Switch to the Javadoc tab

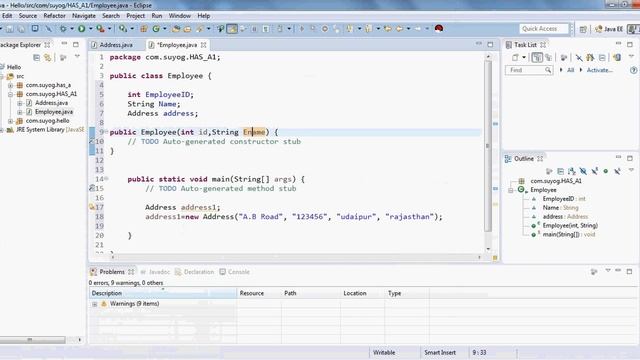click(155, 272)
